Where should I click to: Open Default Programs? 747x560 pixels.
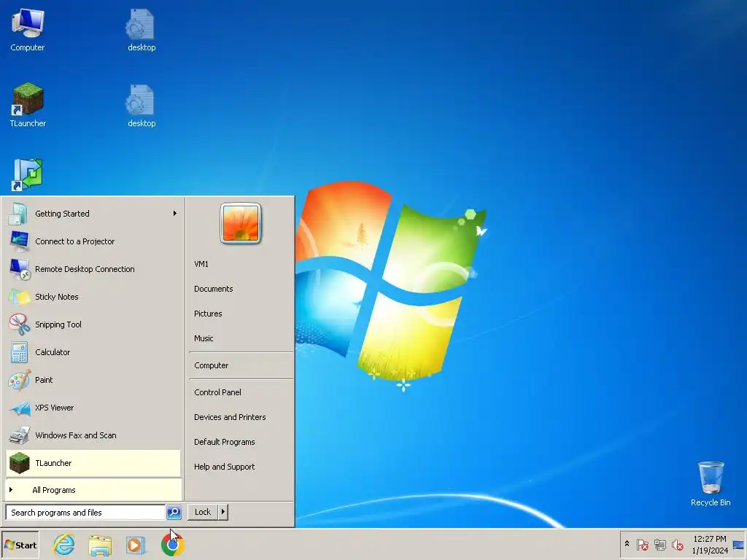coord(225,441)
